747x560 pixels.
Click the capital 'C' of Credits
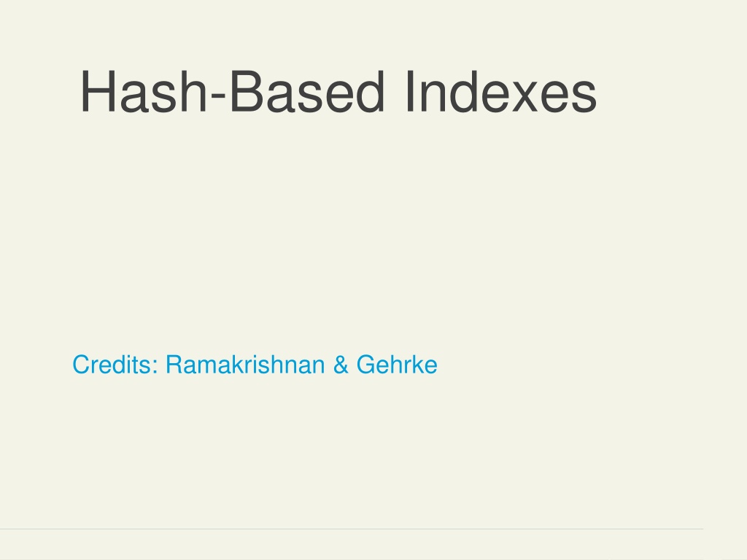82,365
